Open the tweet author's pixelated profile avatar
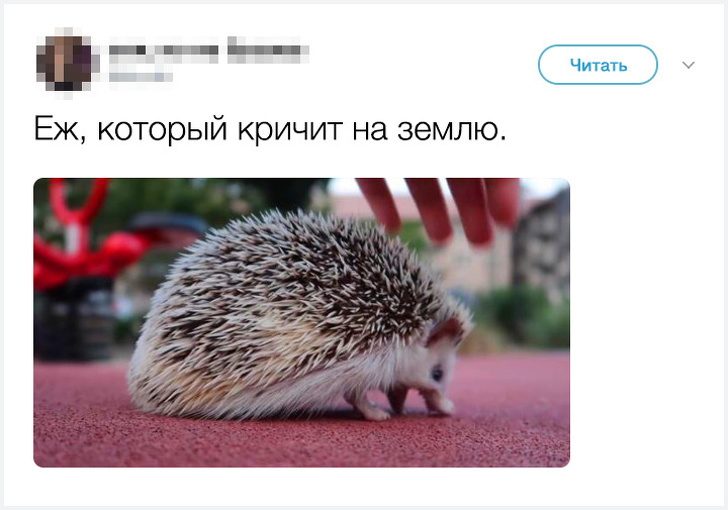 [x=68, y=63]
